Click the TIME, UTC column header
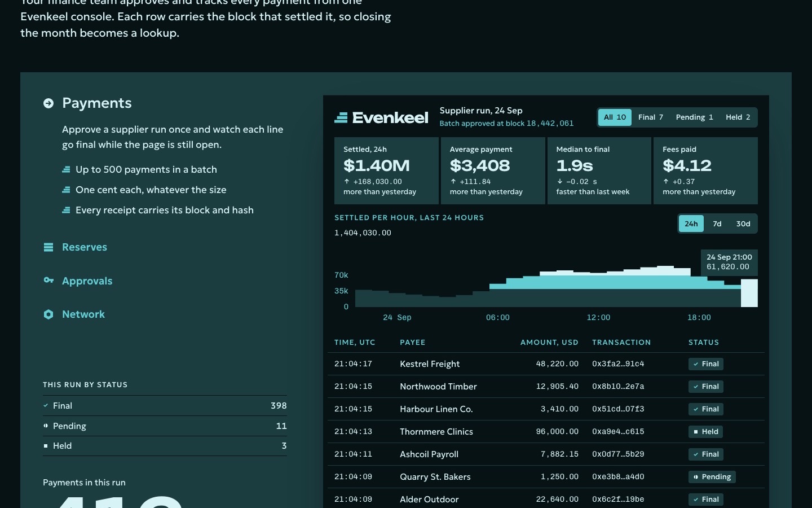This screenshot has height=508, width=812. click(355, 343)
